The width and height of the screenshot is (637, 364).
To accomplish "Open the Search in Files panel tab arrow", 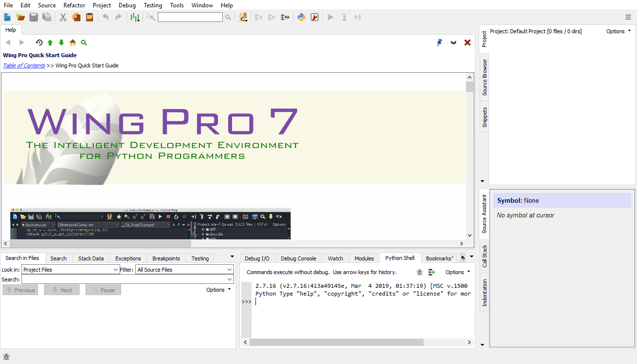I will pos(233,257).
